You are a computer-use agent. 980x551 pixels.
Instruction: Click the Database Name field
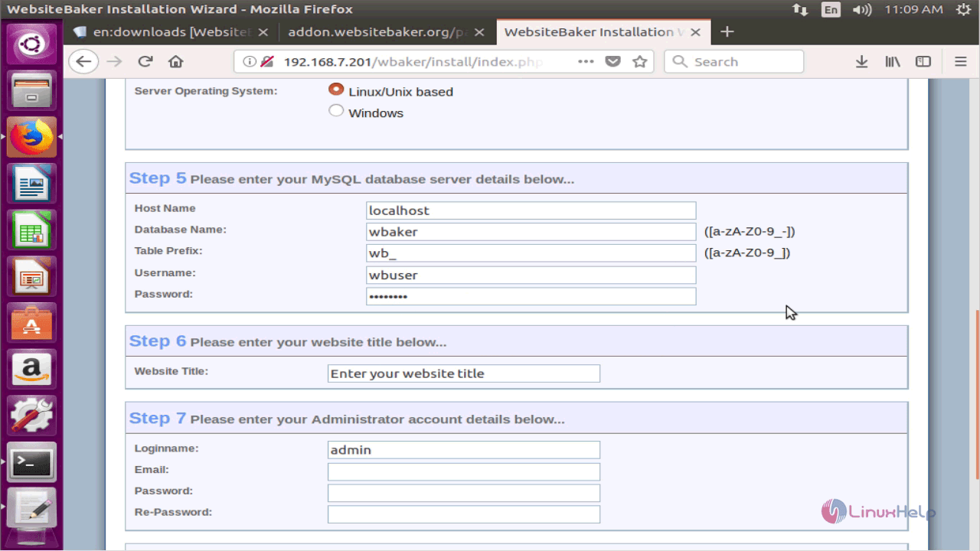pyautogui.click(x=531, y=232)
